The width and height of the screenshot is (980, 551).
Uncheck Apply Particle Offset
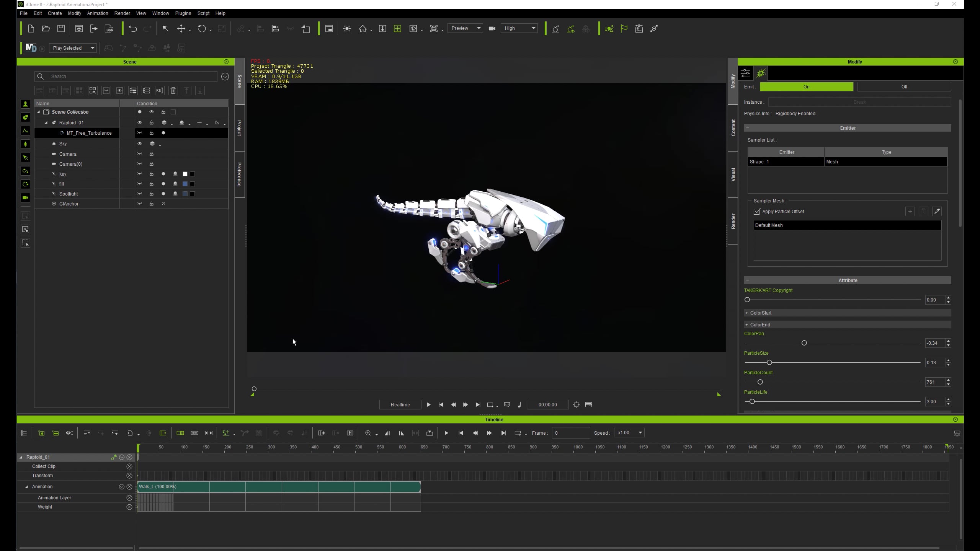(757, 211)
